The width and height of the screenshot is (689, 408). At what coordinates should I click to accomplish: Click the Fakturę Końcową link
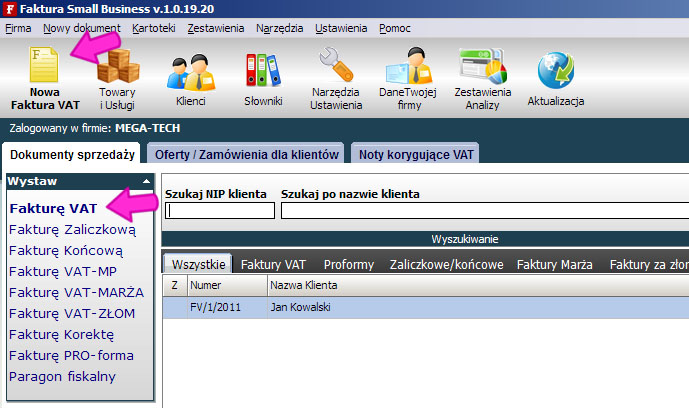pos(66,251)
